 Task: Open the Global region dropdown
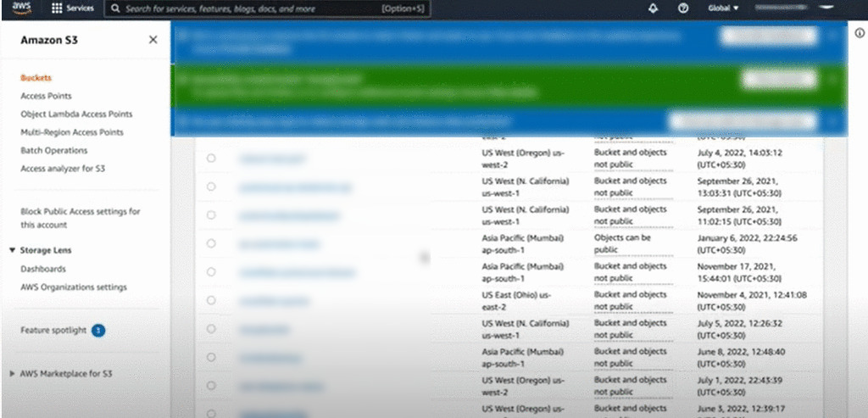pos(723,8)
